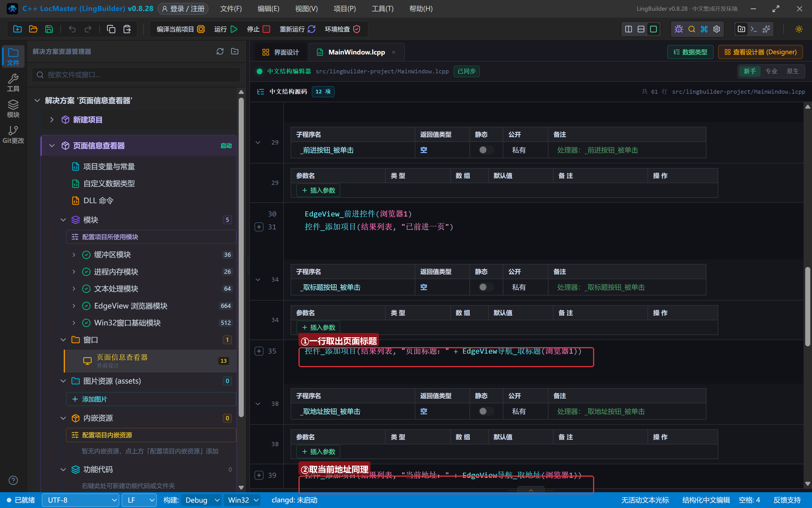
Task: Click the debug bug icon in toolbar
Action: [679, 29]
